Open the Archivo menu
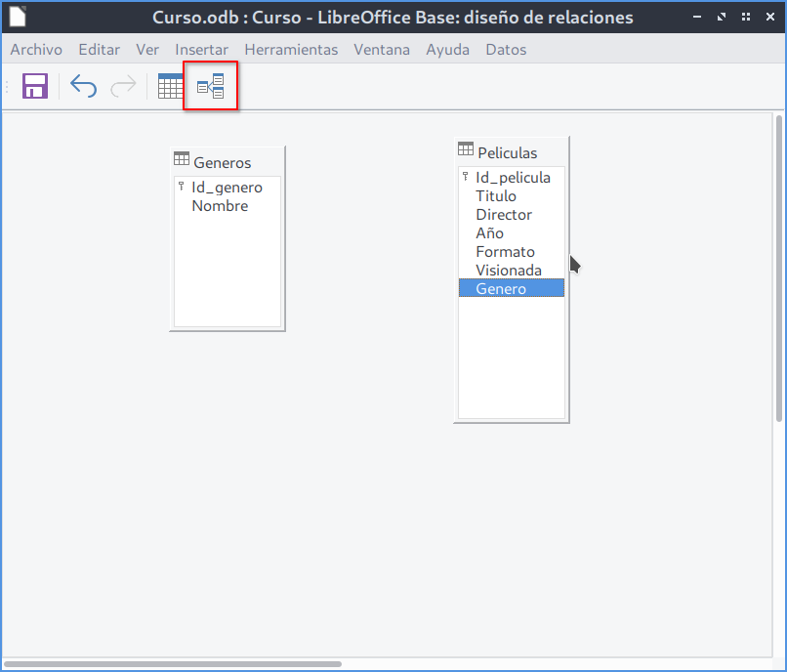This screenshot has width=787, height=672. click(36, 49)
